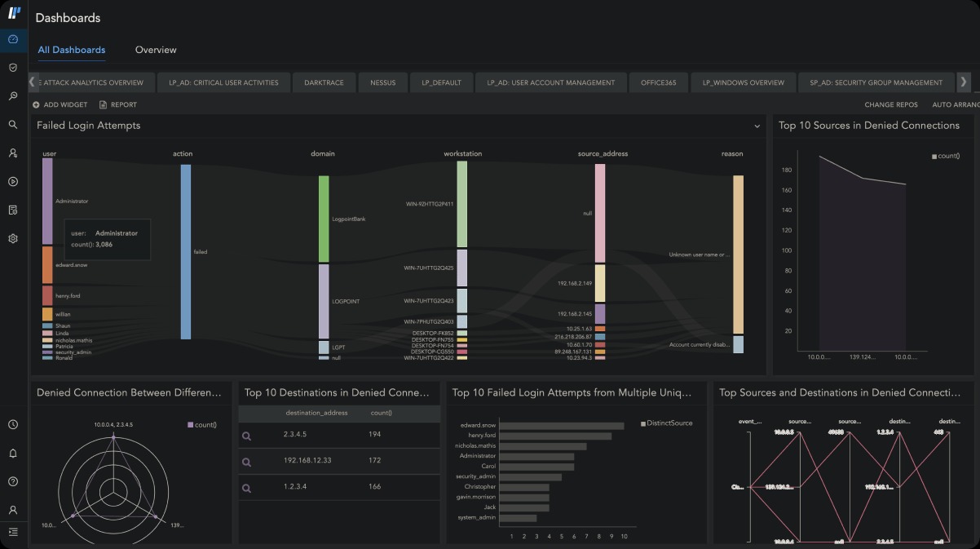Open the notifications bell icon
The width and height of the screenshot is (980, 549).
tap(13, 453)
